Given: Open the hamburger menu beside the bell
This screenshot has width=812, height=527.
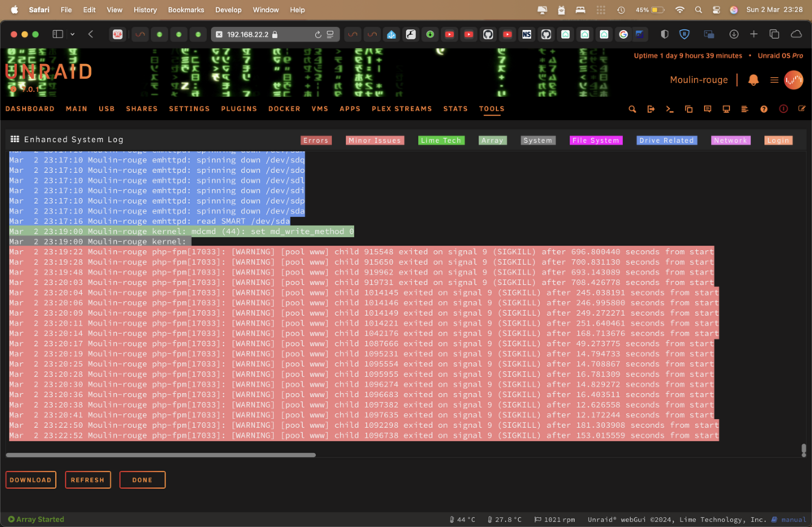Looking at the screenshot, I should (774, 80).
